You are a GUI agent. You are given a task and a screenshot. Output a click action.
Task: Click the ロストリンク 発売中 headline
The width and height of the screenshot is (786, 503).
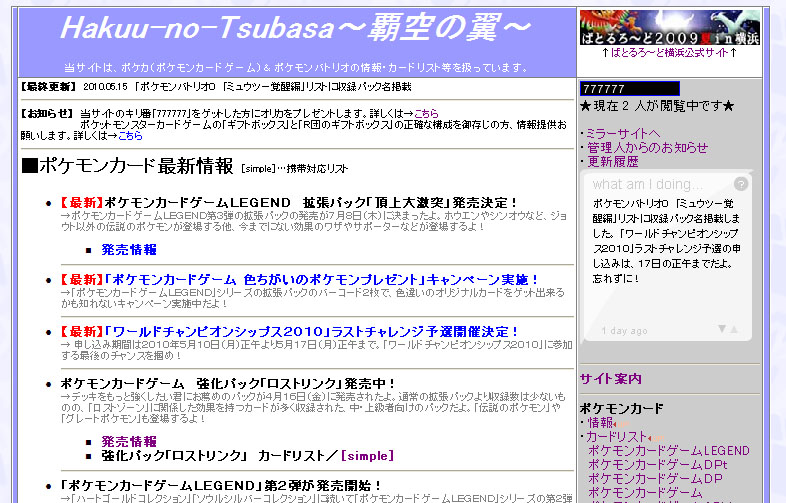[228, 384]
